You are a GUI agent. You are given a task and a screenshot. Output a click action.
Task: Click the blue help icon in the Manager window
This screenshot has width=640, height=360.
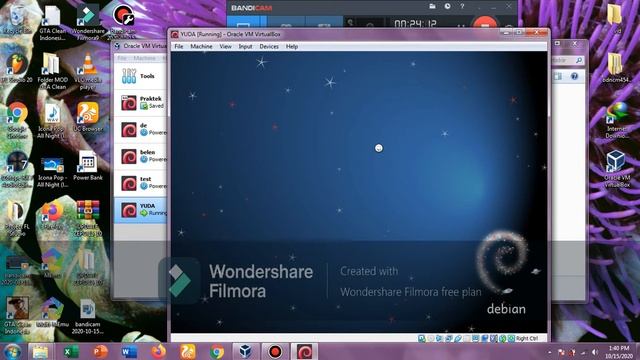[574, 76]
